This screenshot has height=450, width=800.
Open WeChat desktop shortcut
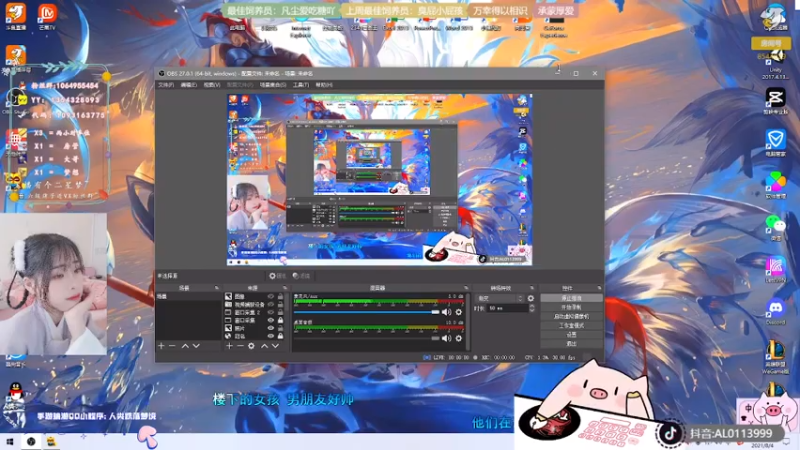(x=776, y=227)
